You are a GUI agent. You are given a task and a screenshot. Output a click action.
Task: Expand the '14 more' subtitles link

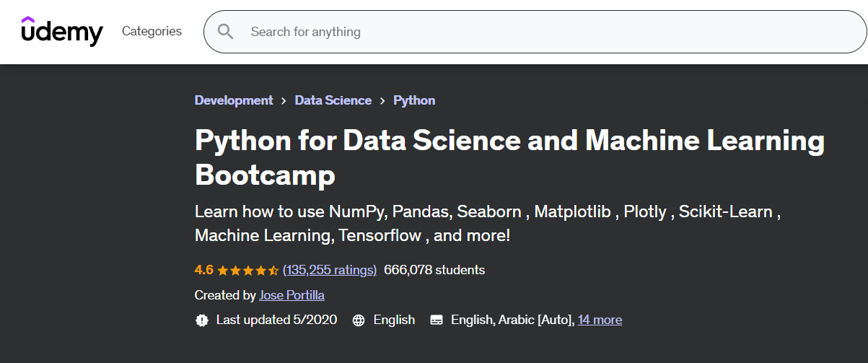coord(600,320)
